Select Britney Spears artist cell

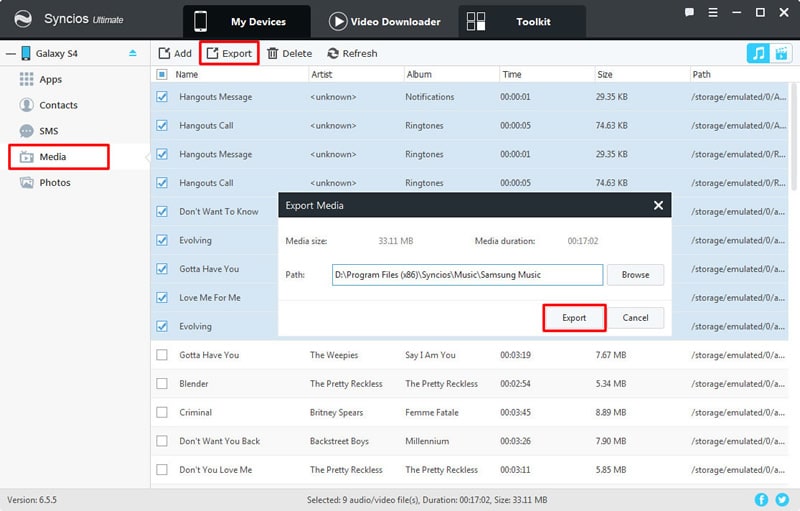tap(336, 412)
